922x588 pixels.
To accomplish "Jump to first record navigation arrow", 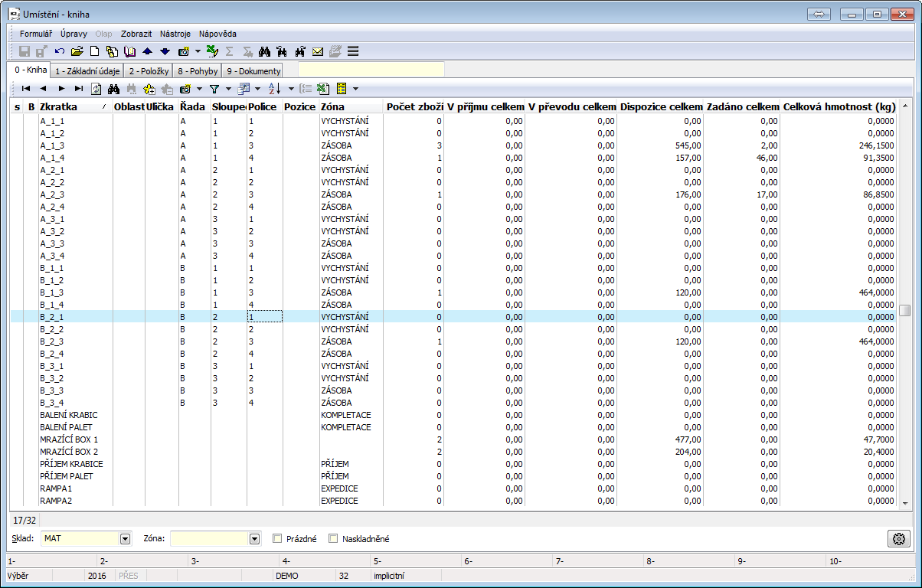I will 26,89.
